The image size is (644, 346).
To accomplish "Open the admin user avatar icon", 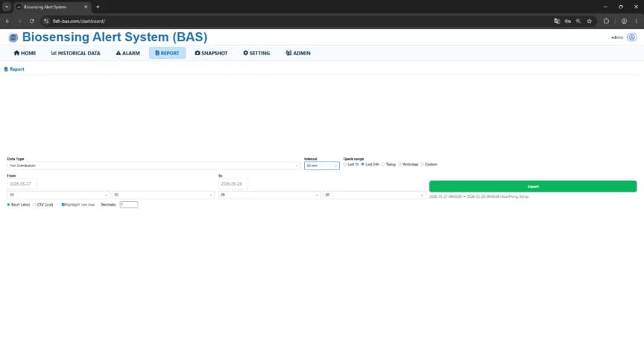I will (631, 37).
